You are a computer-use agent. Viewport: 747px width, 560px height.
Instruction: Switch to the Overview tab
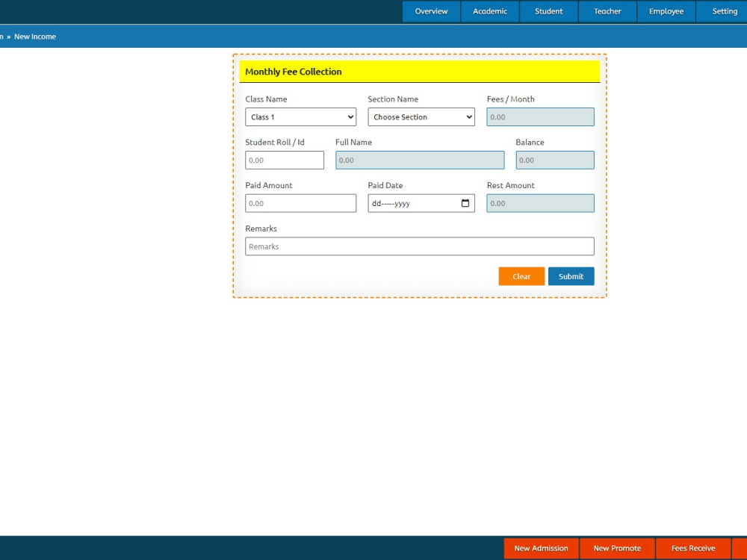(x=431, y=11)
